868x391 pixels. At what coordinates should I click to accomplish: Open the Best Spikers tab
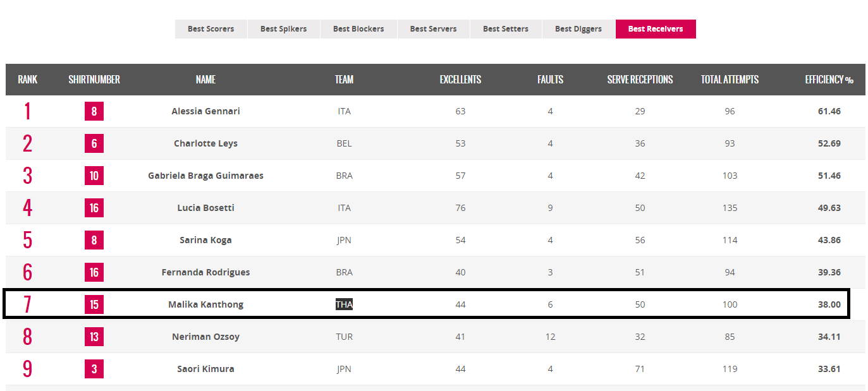[x=283, y=29]
